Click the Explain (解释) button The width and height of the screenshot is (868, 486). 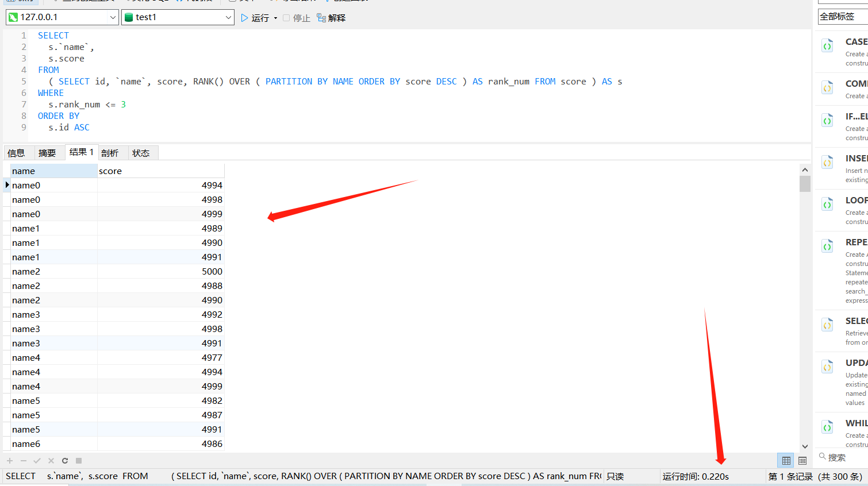pyautogui.click(x=331, y=18)
